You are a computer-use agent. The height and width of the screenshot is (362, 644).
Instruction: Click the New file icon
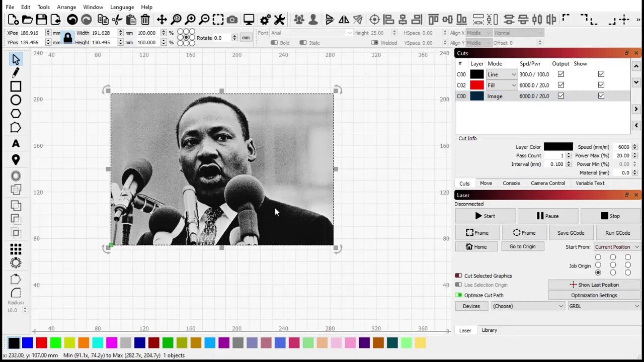[x=13, y=20]
